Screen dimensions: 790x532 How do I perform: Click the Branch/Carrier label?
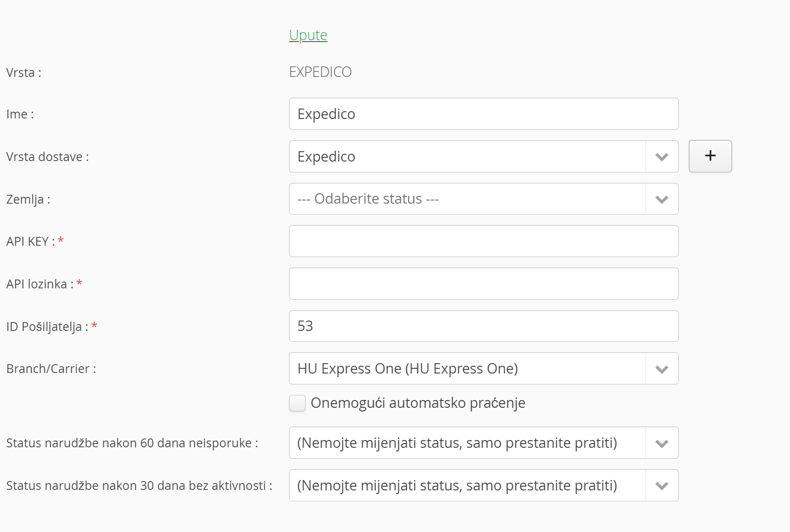(x=51, y=369)
